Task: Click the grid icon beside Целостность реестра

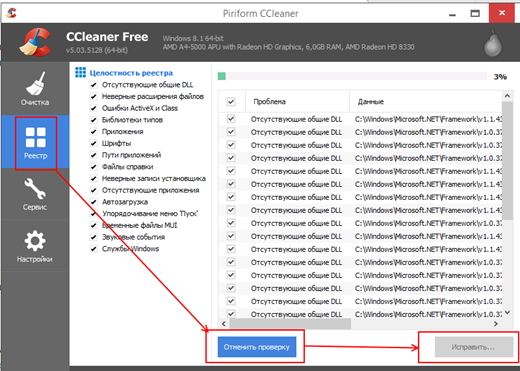Action: point(80,72)
